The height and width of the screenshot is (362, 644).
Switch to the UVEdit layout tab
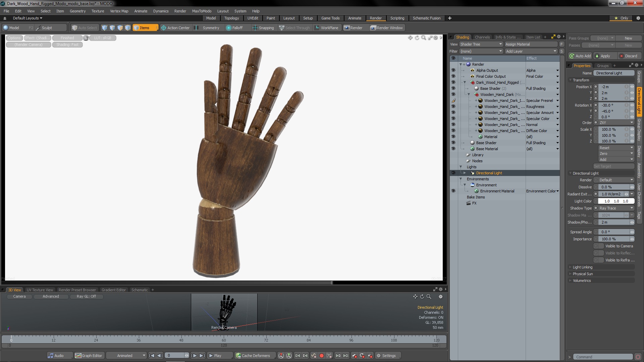pos(253,18)
